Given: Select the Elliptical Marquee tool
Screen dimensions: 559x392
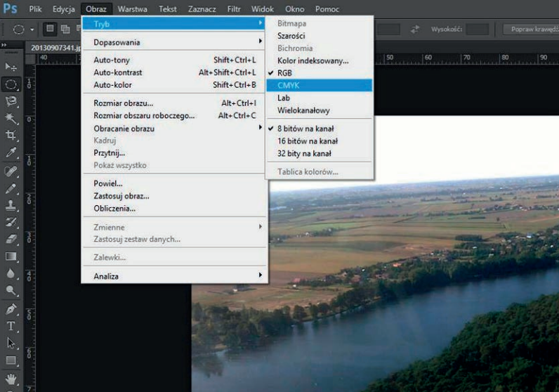Looking at the screenshot, I should pos(11,84).
